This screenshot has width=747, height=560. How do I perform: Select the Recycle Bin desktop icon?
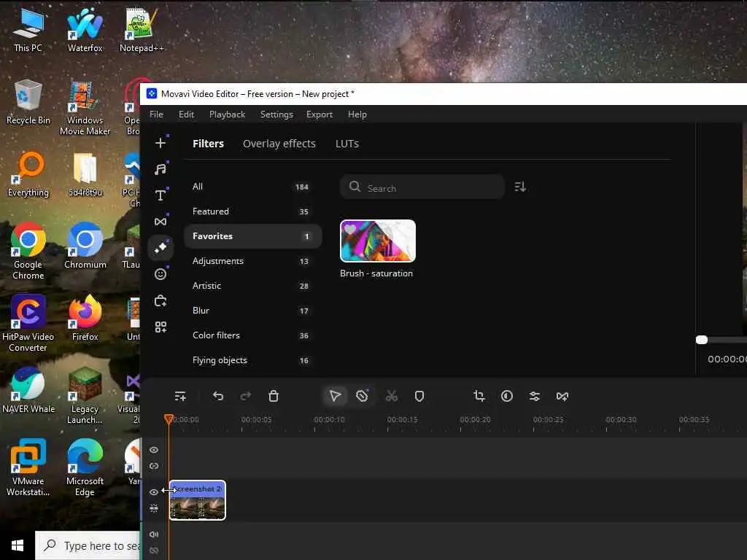coord(28,103)
